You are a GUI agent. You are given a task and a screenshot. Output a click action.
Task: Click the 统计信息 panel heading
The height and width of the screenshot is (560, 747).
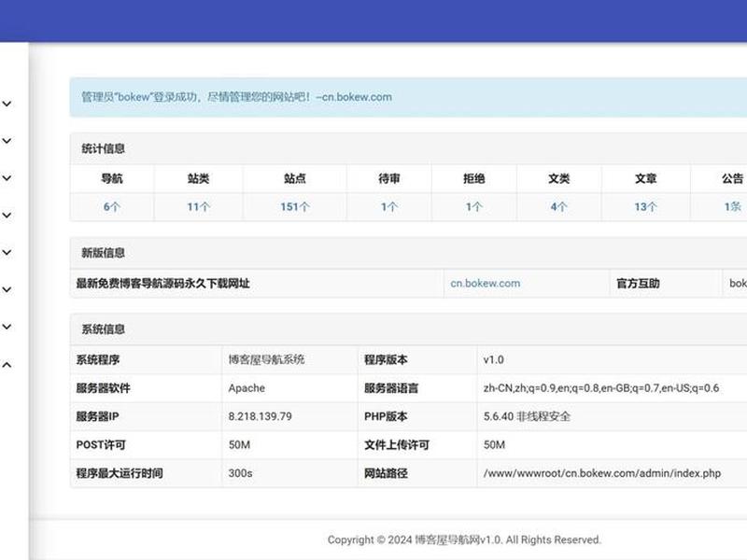point(103,148)
